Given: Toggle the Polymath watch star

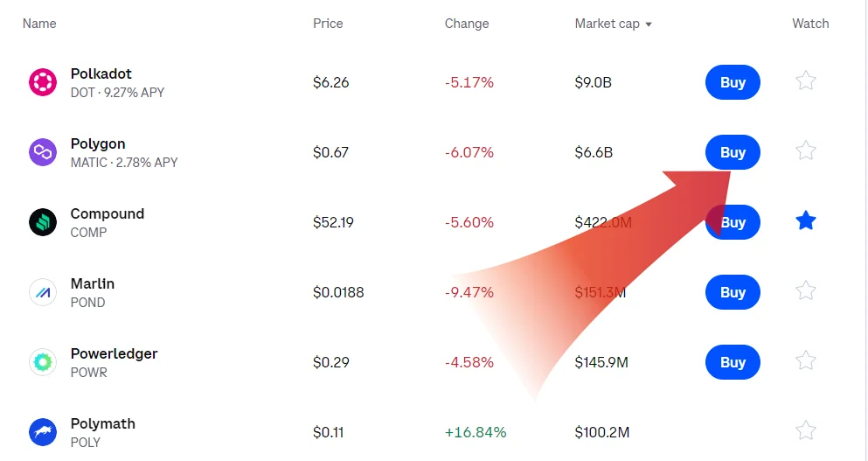Looking at the screenshot, I should tap(806, 431).
